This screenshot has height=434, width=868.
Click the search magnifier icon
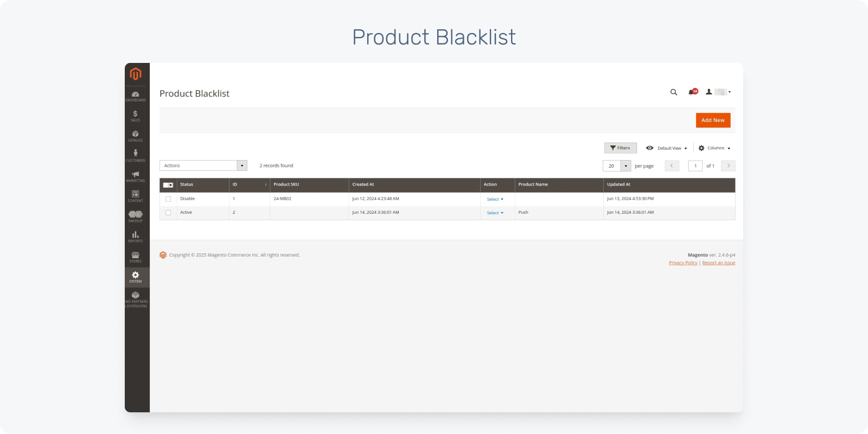pyautogui.click(x=674, y=92)
